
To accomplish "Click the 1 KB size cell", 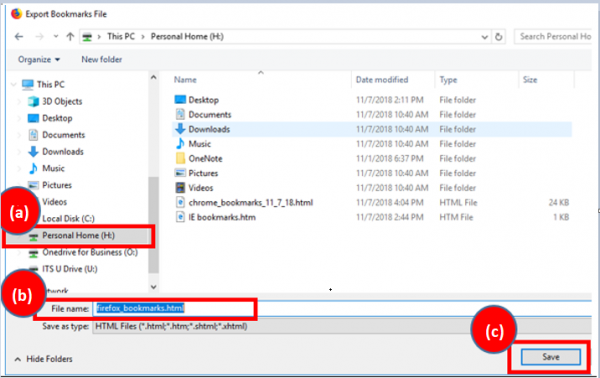I will click(561, 217).
